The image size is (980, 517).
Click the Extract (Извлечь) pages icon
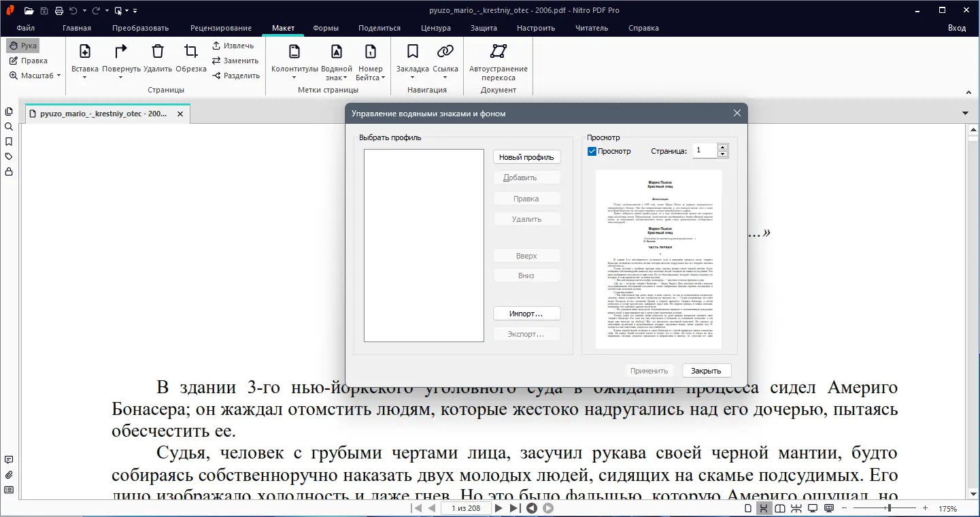coord(216,46)
